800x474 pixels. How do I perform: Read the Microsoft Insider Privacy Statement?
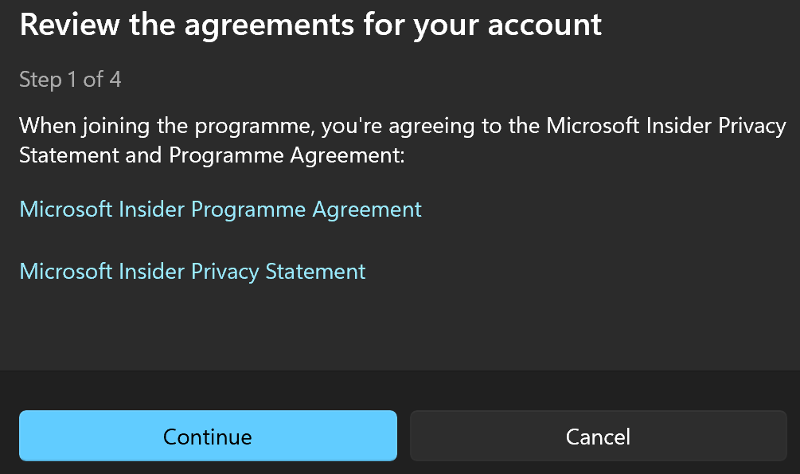click(x=192, y=271)
